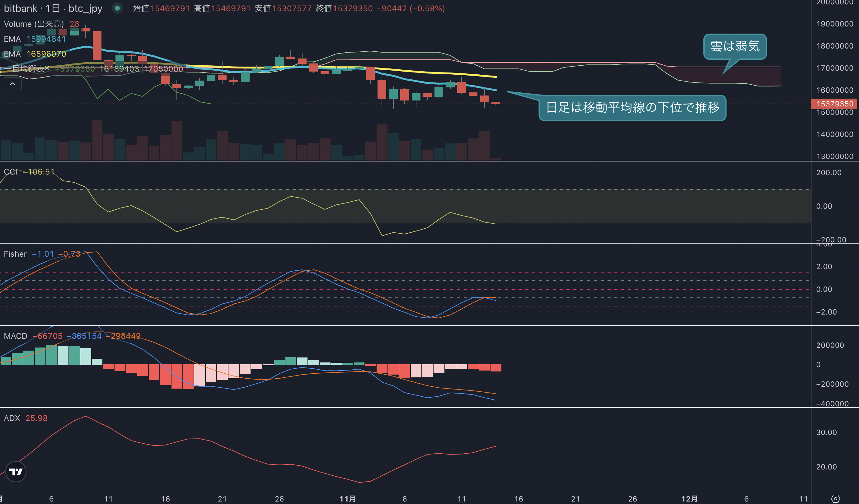Click the TradingView logo icon
The image size is (859, 504).
pyautogui.click(x=16, y=472)
